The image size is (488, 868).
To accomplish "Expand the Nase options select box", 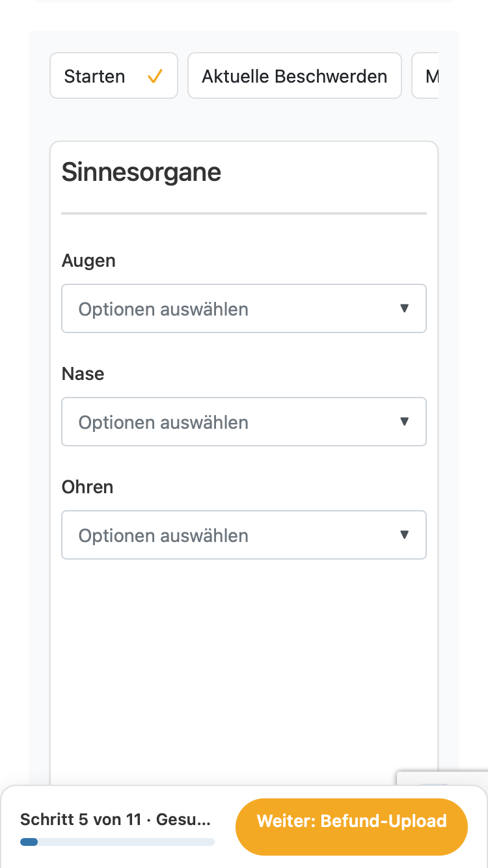I will click(x=244, y=422).
